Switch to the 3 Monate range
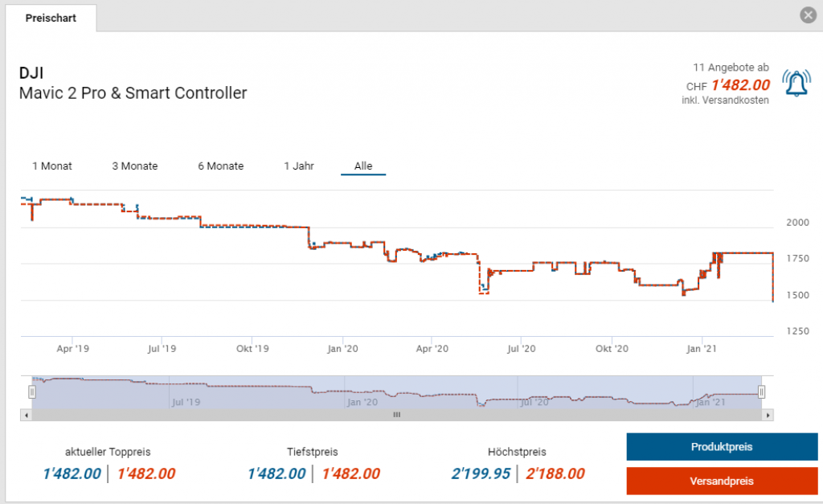Image resolution: width=823 pixels, height=504 pixels. point(134,166)
